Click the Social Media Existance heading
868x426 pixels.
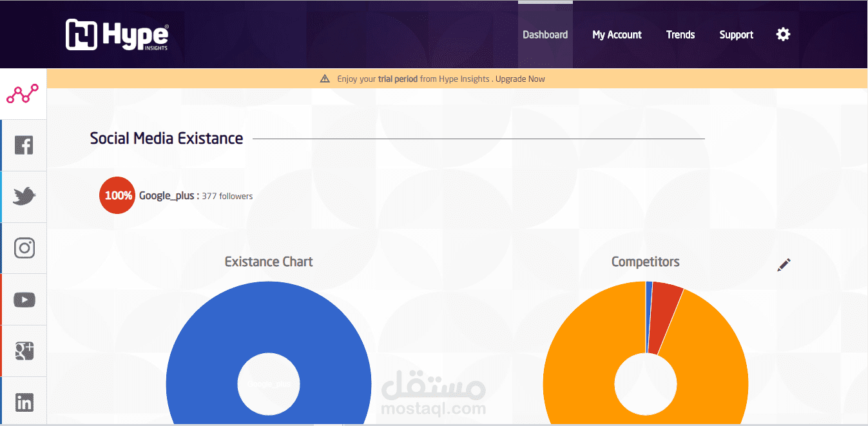[166, 139]
